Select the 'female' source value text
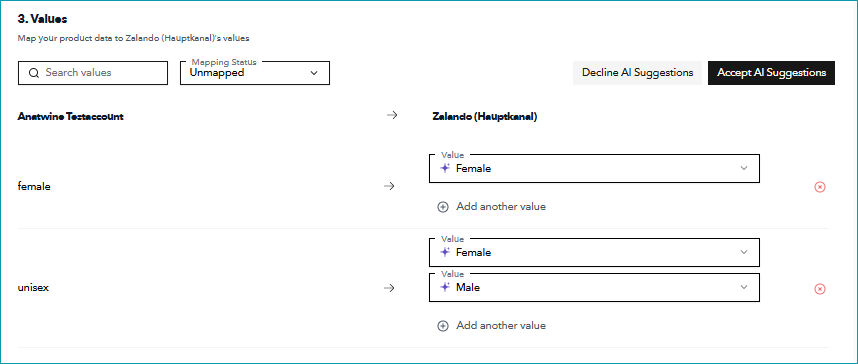The image size is (858, 364). [34, 187]
